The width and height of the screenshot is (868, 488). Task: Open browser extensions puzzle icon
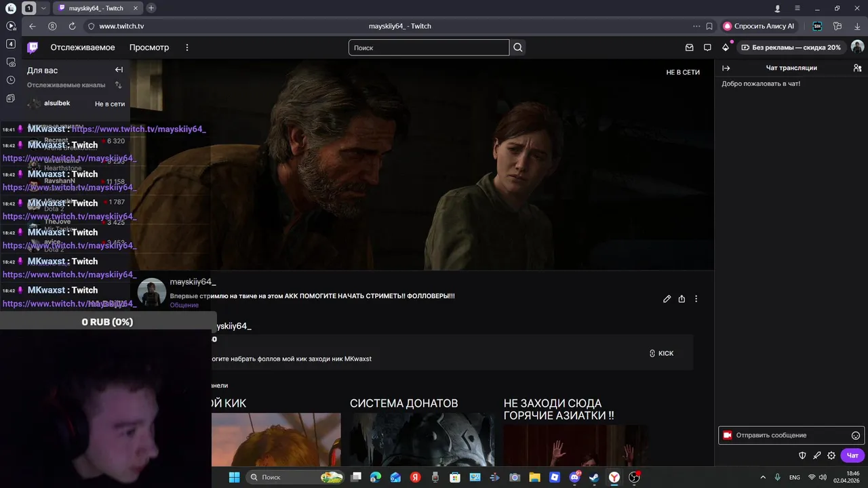[837, 26]
